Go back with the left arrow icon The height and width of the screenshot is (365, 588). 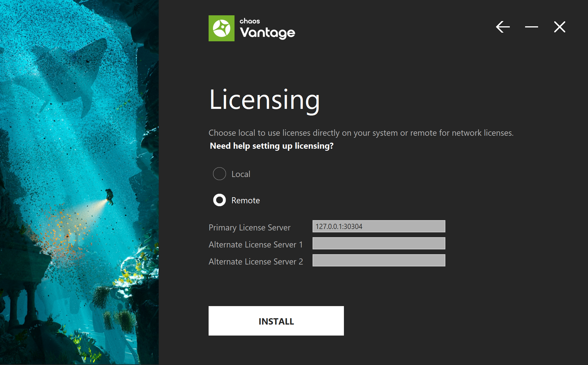click(503, 27)
